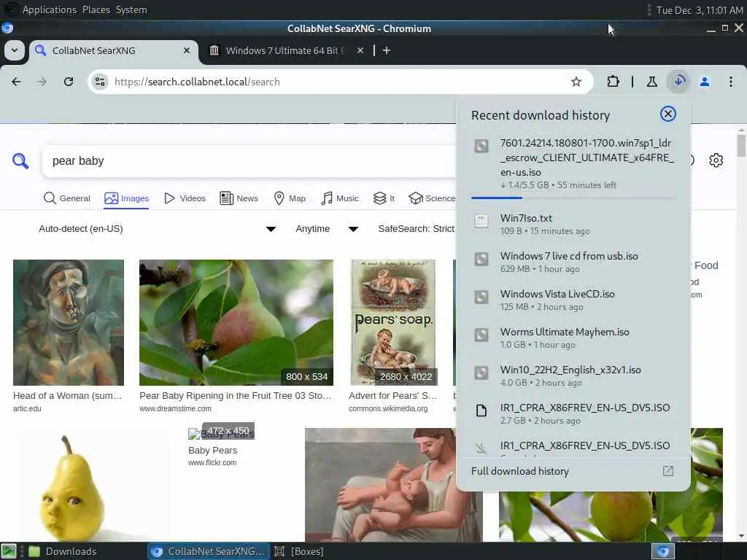Open Pear Baby Ripening in Fruit Tree thumbnail

click(236, 322)
